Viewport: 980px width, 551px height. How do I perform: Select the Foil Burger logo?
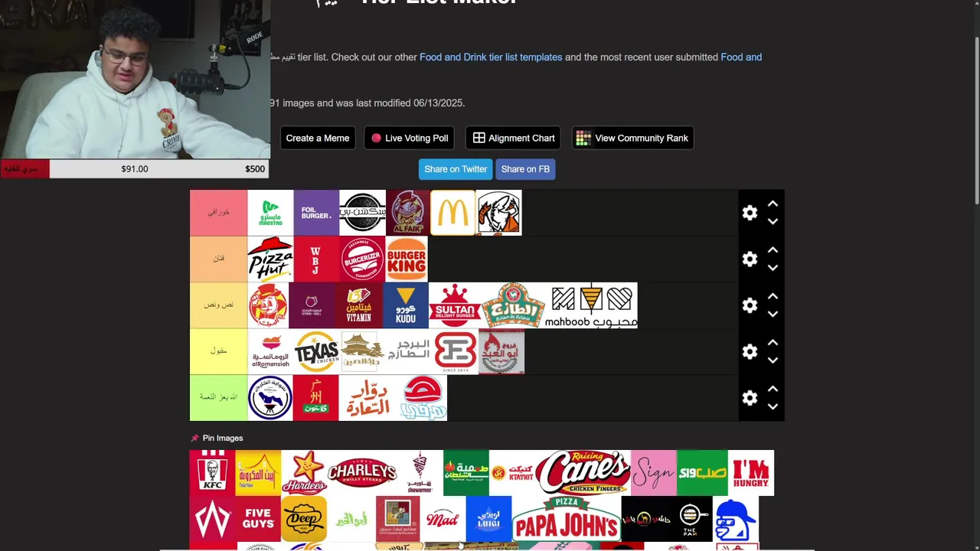[316, 213]
